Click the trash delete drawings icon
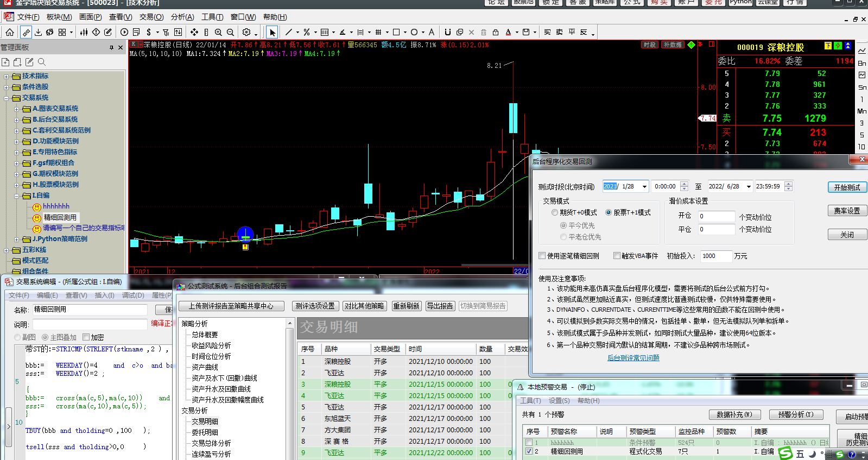This screenshot has height=460, width=868. (x=483, y=32)
